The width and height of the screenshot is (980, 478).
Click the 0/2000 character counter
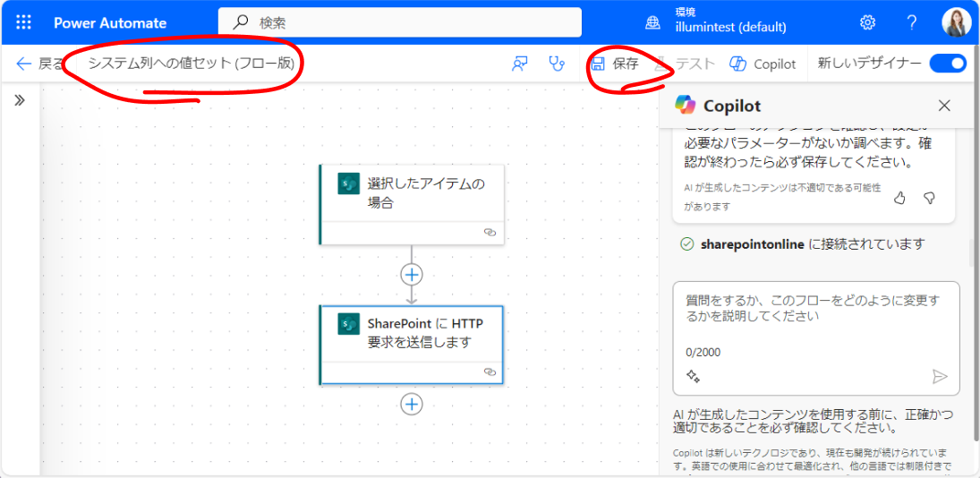click(x=703, y=353)
